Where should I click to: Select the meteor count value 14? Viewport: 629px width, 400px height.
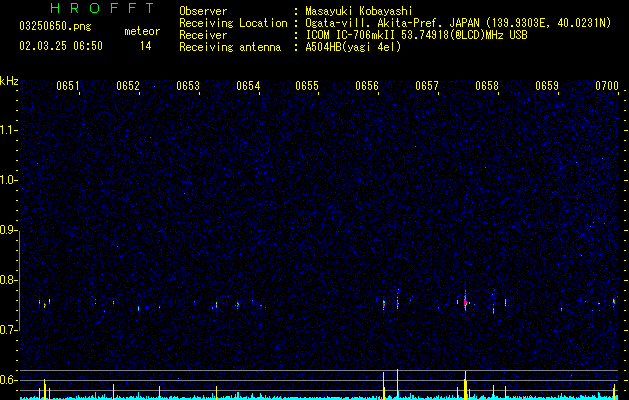pos(145,46)
